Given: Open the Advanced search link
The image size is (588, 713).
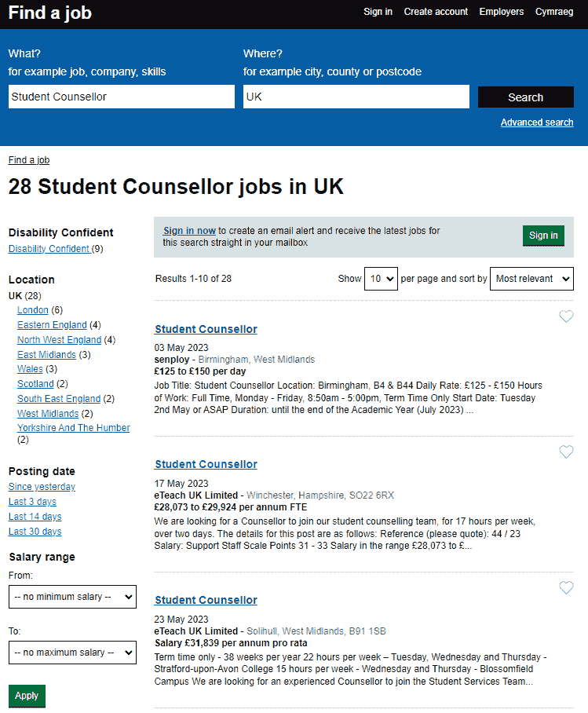Looking at the screenshot, I should (537, 122).
